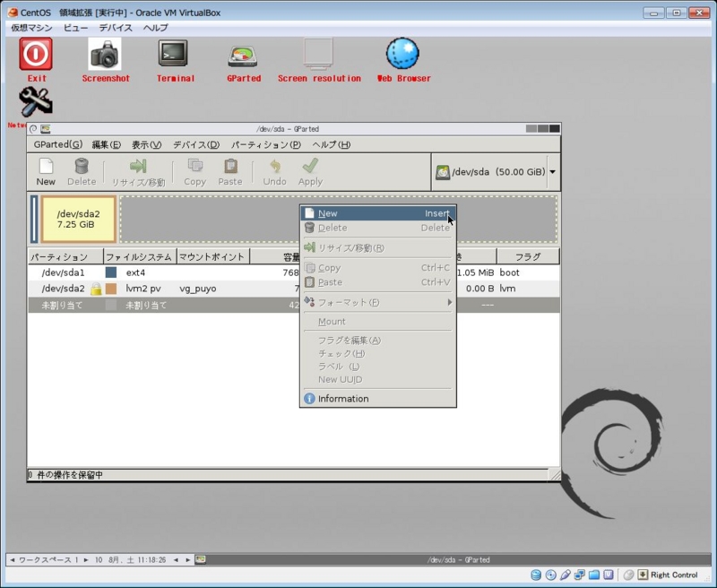Click the lock icon on the /dev/sda2 row
The image size is (717, 588).
coord(96,289)
